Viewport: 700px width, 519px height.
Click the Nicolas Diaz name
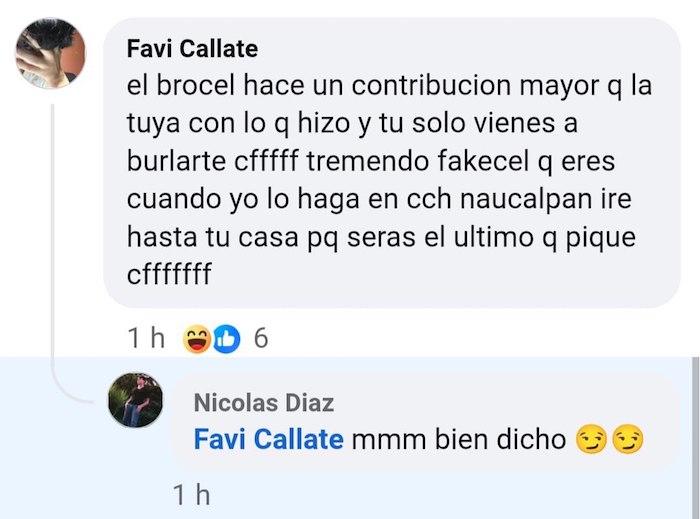point(264,403)
